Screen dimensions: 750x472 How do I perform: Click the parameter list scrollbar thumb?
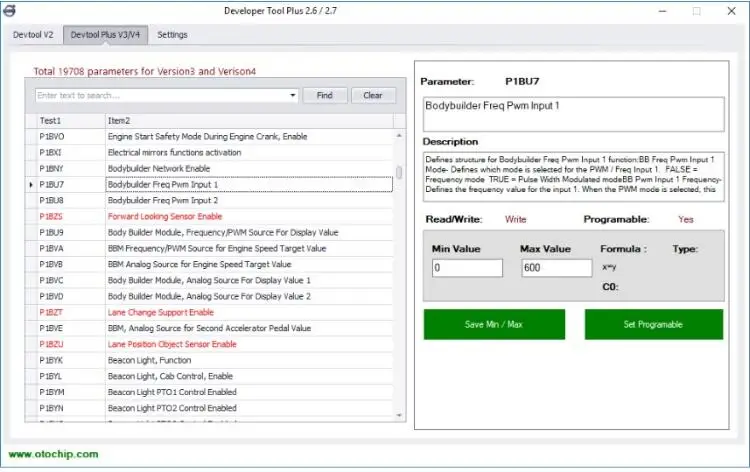click(x=399, y=172)
